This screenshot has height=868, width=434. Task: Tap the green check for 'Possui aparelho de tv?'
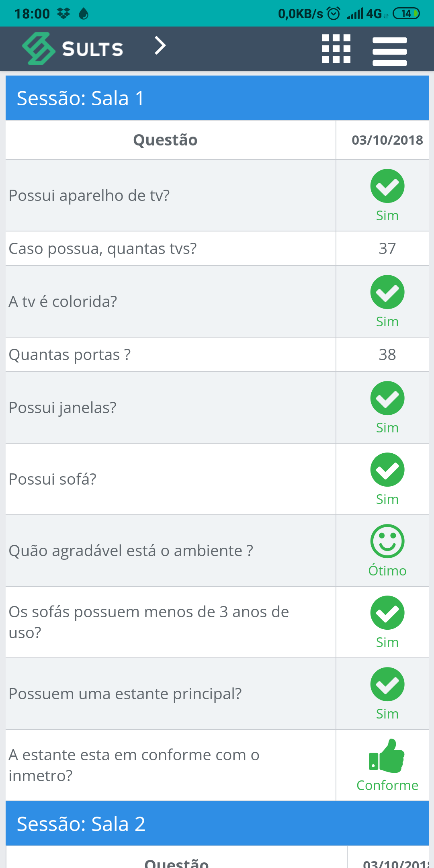[387, 186]
